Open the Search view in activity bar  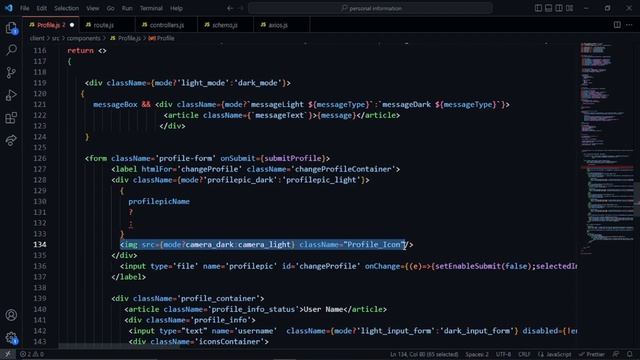click(x=11, y=50)
